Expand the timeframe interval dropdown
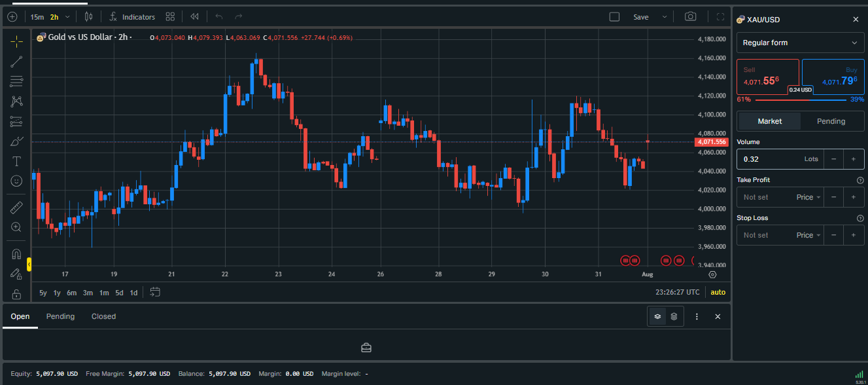868x385 pixels. pos(67,17)
